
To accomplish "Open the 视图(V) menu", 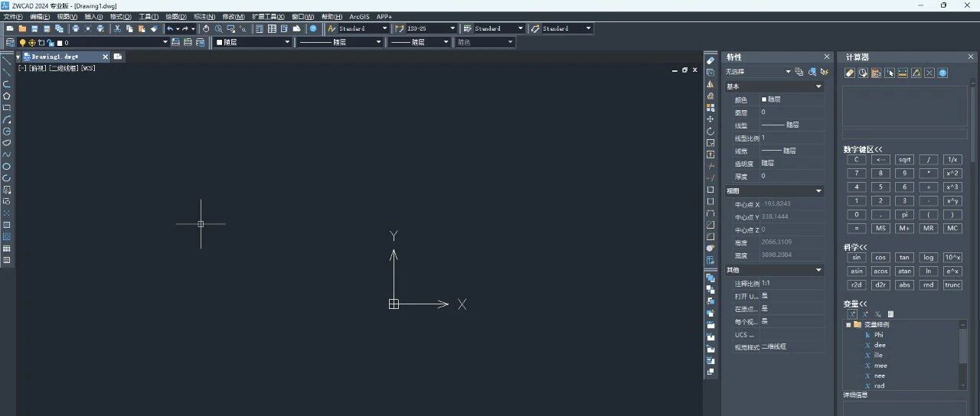I will pos(67,16).
